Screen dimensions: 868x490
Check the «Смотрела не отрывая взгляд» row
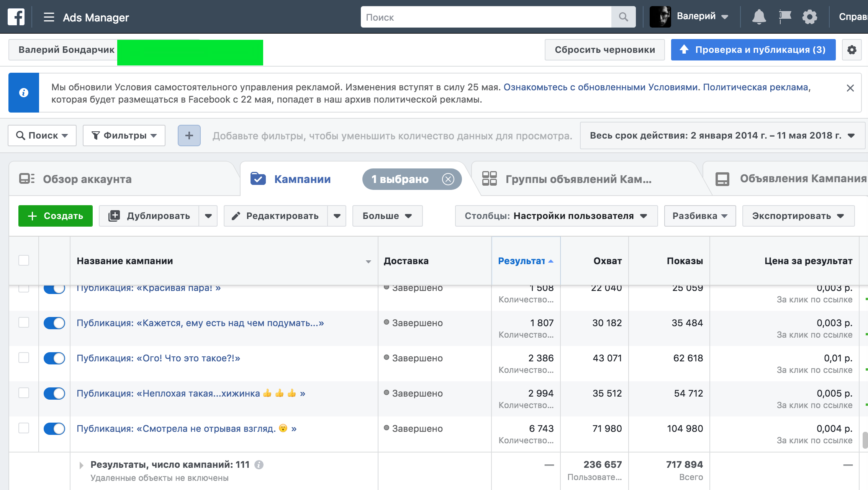(x=24, y=428)
